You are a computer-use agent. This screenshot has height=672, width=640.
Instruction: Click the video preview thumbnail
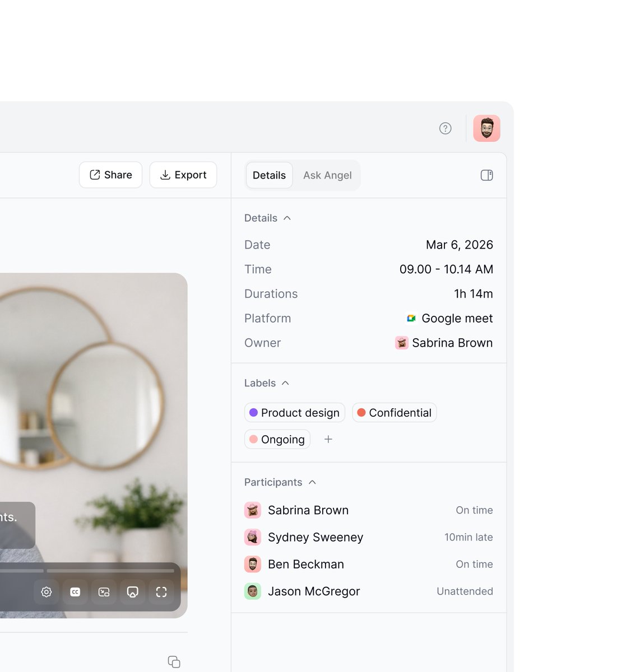click(x=94, y=445)
